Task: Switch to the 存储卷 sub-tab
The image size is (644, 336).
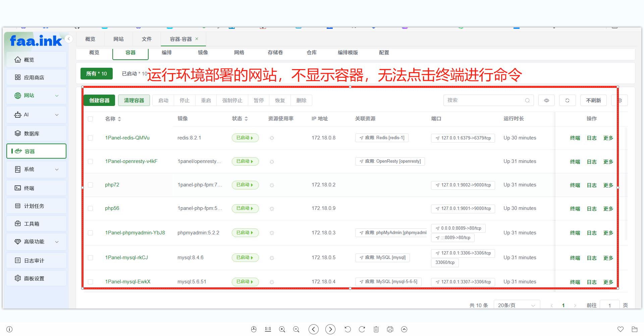Action: tap(275, 53)
